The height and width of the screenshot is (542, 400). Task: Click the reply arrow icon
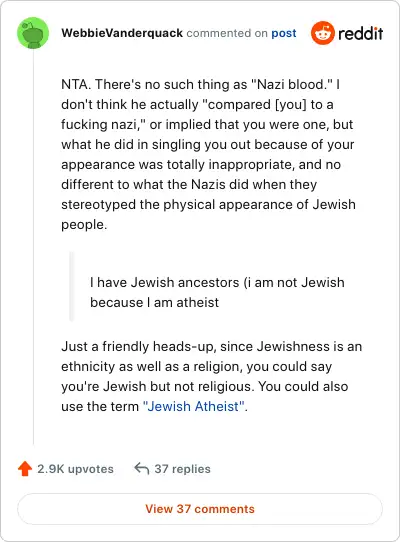(x=141, y=468)
